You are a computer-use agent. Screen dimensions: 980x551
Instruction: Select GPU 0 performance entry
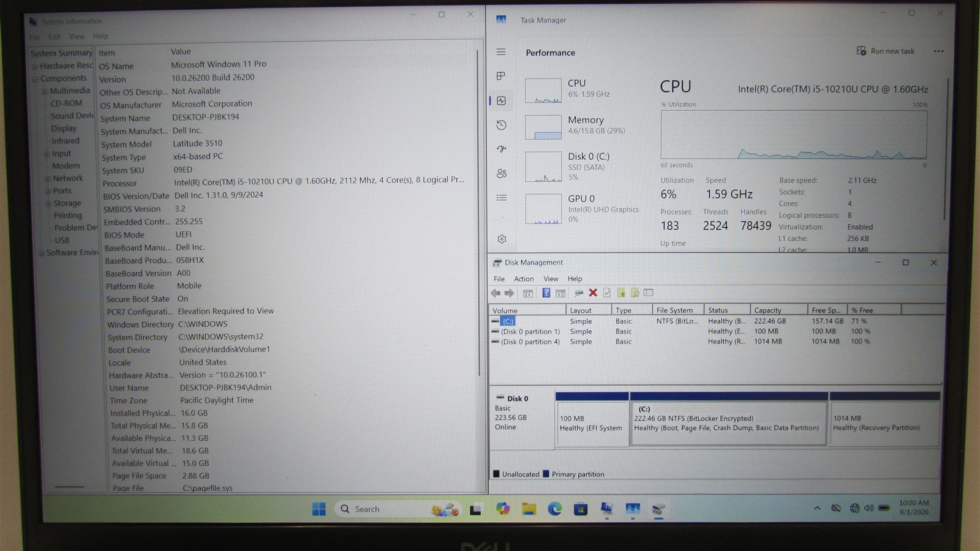584,208
